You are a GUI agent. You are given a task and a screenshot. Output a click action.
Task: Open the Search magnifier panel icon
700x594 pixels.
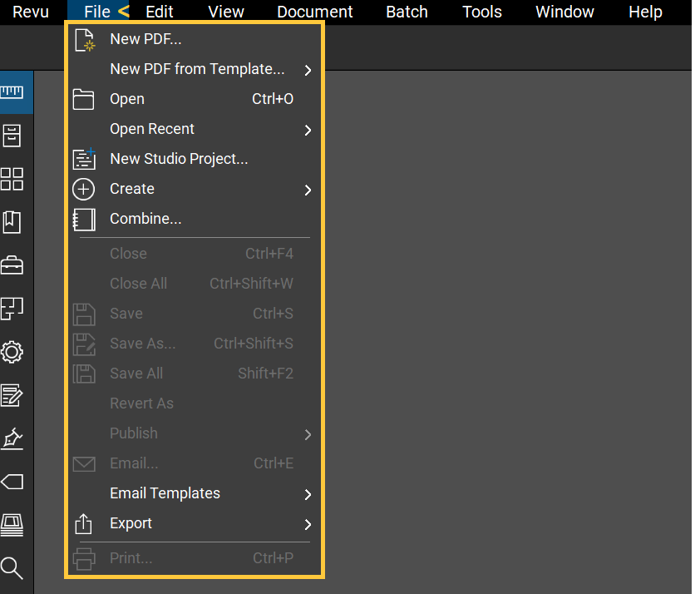(x=12, y=568)
